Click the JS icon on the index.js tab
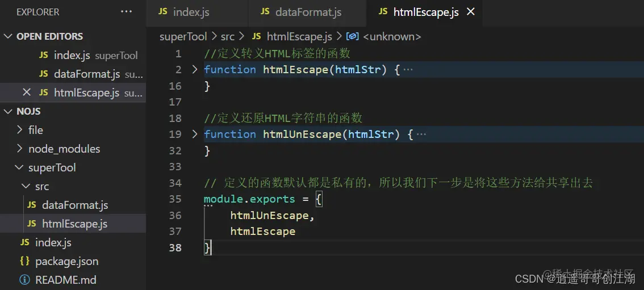 coord(162,11)
